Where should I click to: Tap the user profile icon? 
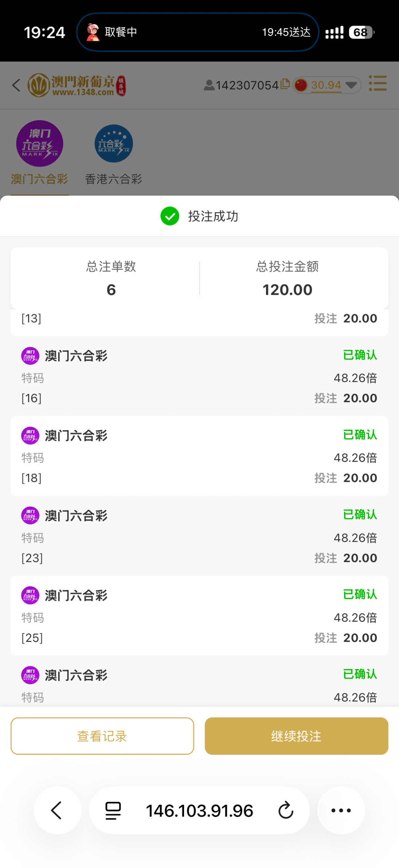pos(209,85)
